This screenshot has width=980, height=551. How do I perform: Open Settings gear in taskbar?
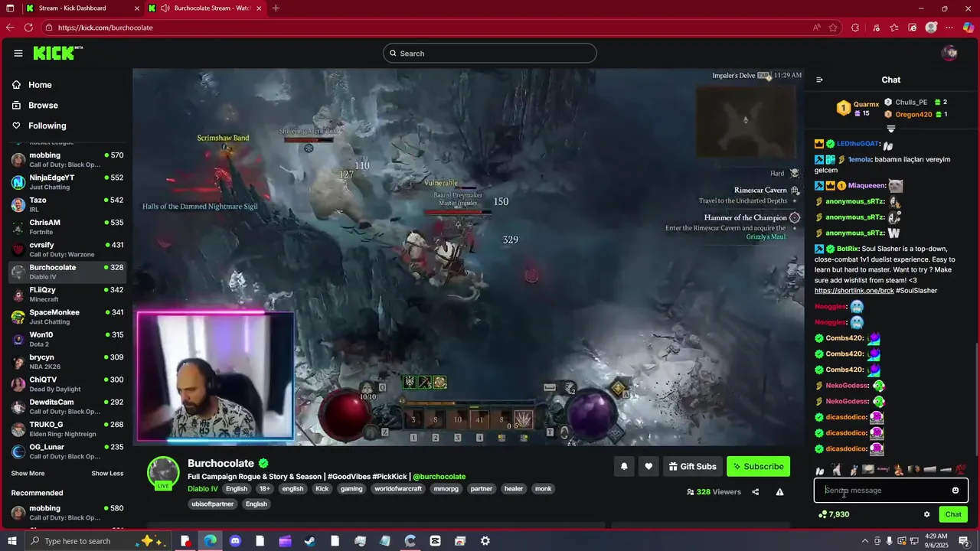coord(485,541)
